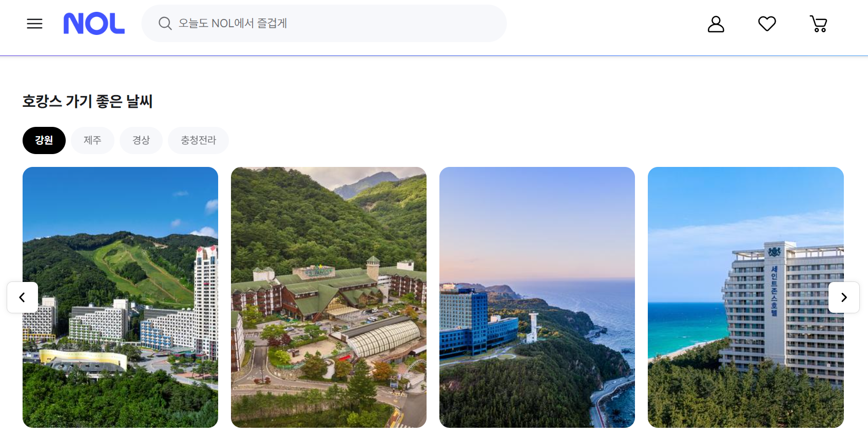Viewport: 868px width, 434px height.
Task: Open the wishlist heart icon
Action: 767,24
